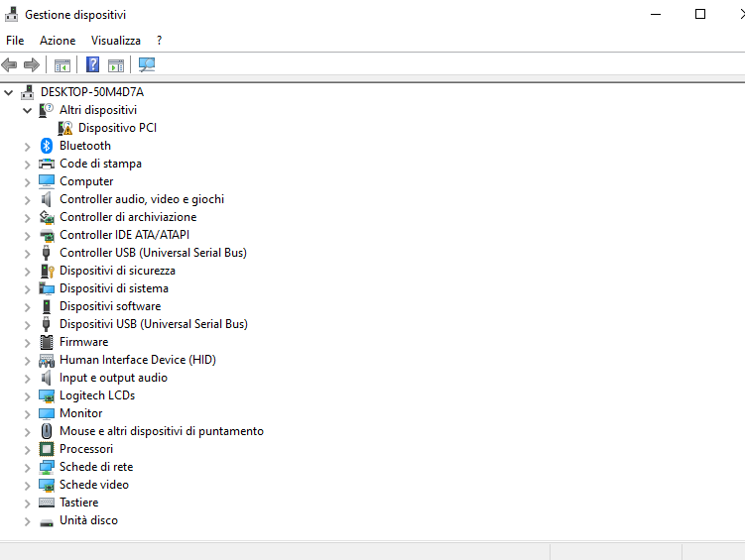This screenshot has height=560, width=745.
Task: Click the Gestione dispositivi title bar icon
Action: point(11,15)
